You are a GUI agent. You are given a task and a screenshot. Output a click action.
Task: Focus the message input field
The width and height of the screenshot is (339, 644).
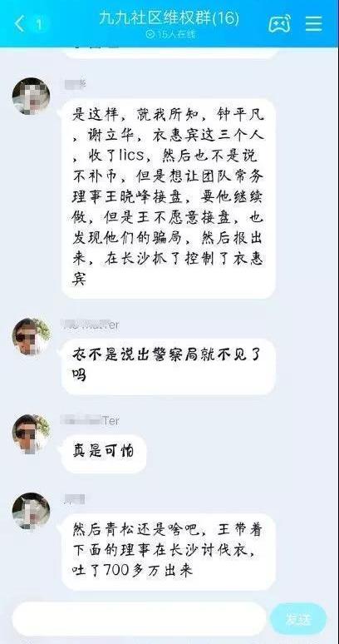[140, 619]
